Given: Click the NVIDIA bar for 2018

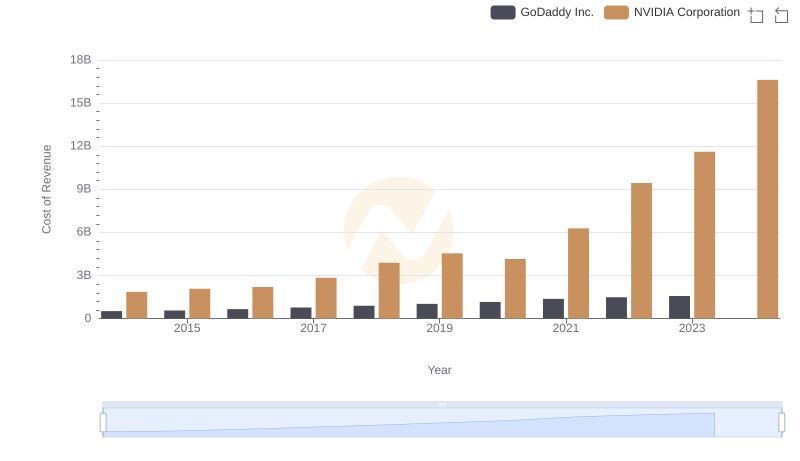Looking at the screenshot, I should click(x=389, y=291).
